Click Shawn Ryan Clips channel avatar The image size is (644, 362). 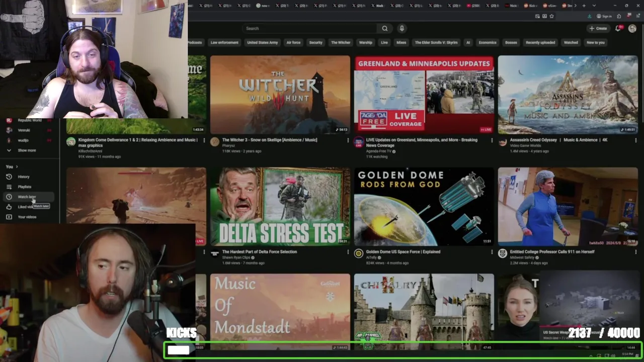click(215, 253)
